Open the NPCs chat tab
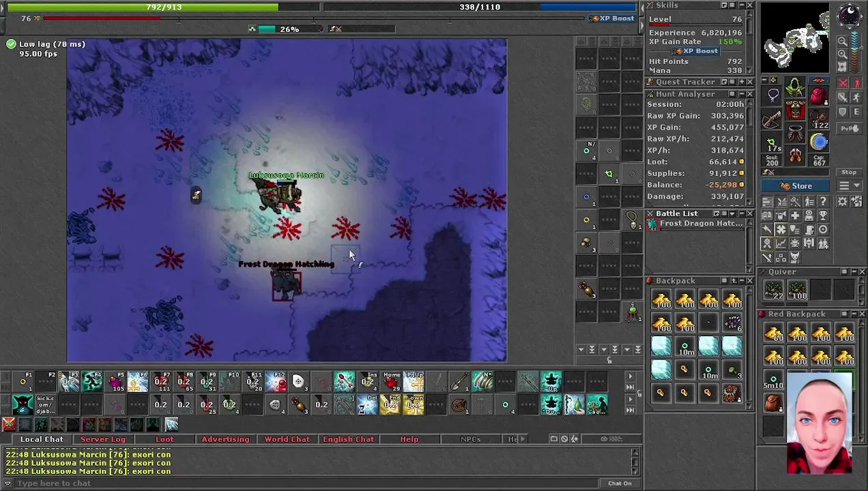The width and height of the screenshot is (868, 491). (x=470, y=439)
